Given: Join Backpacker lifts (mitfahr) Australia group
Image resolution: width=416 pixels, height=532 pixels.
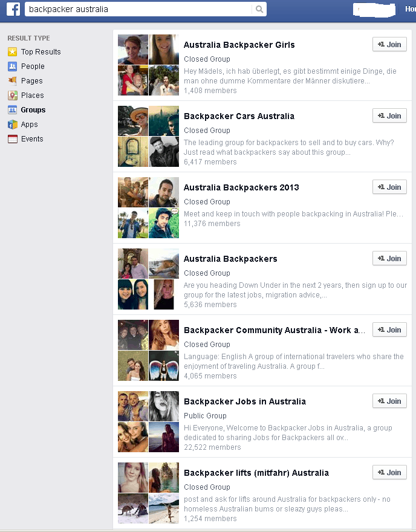Looking at the screenshot, I should (x=389, y=472).
